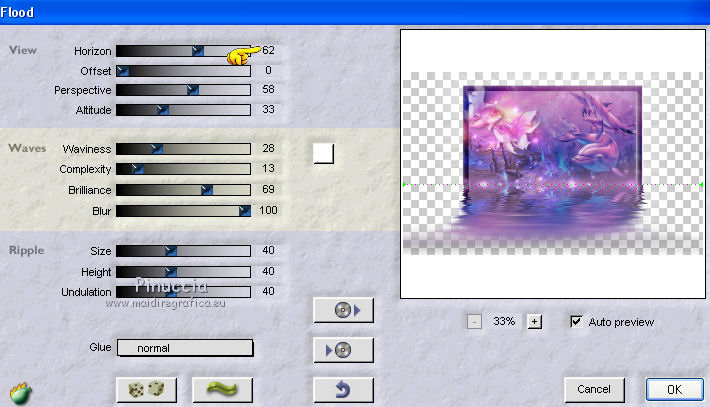
Task: Click the ripple Height slider track
Action: (x=183, y=272)
